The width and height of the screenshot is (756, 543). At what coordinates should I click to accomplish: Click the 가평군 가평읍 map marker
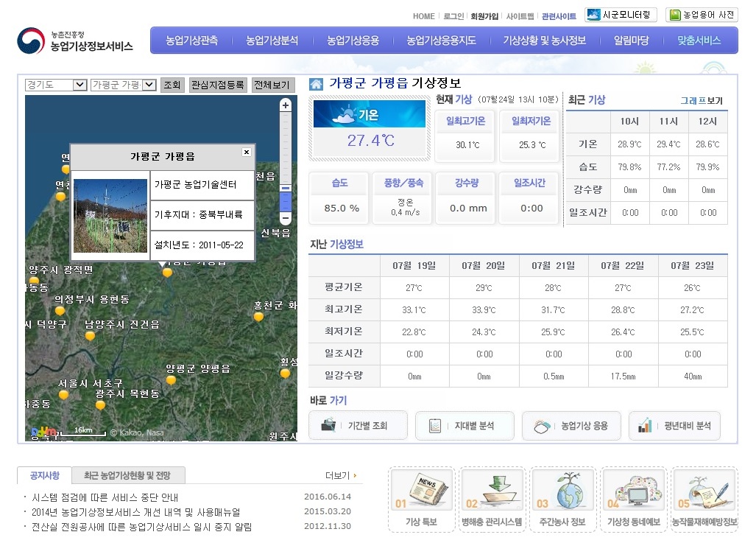167,273
